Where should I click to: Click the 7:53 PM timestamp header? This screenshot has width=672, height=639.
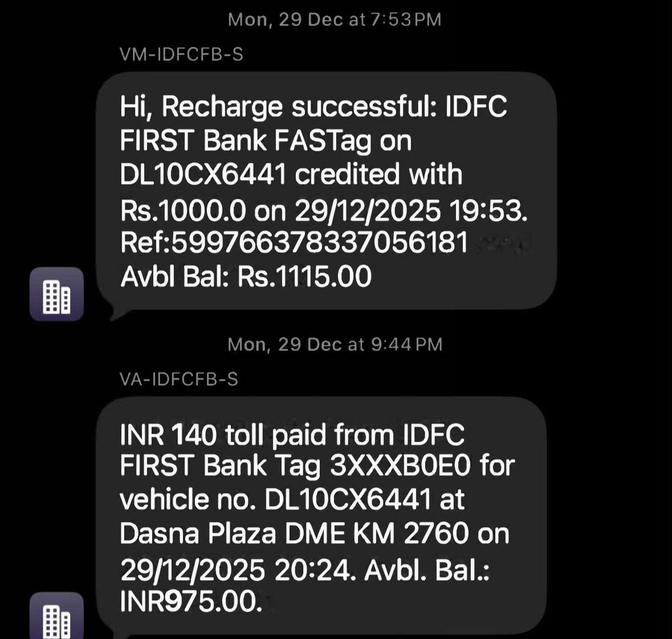click(335, 20)
